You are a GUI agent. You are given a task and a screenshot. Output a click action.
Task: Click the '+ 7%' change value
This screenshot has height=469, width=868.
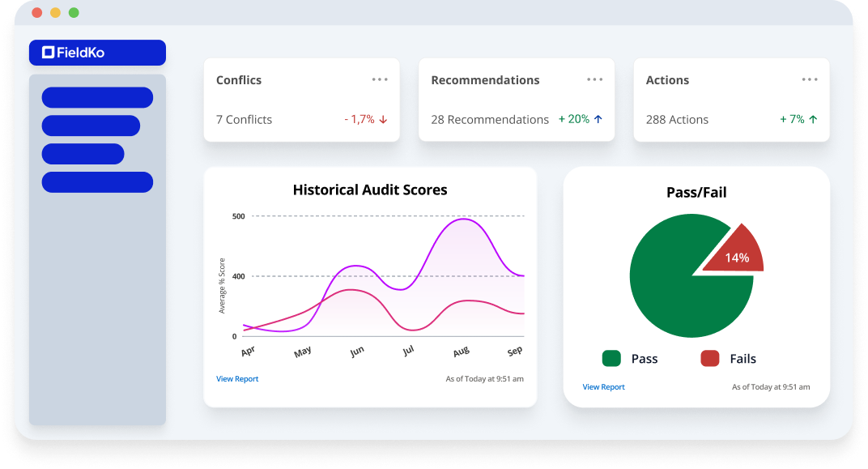coord(792,119)
